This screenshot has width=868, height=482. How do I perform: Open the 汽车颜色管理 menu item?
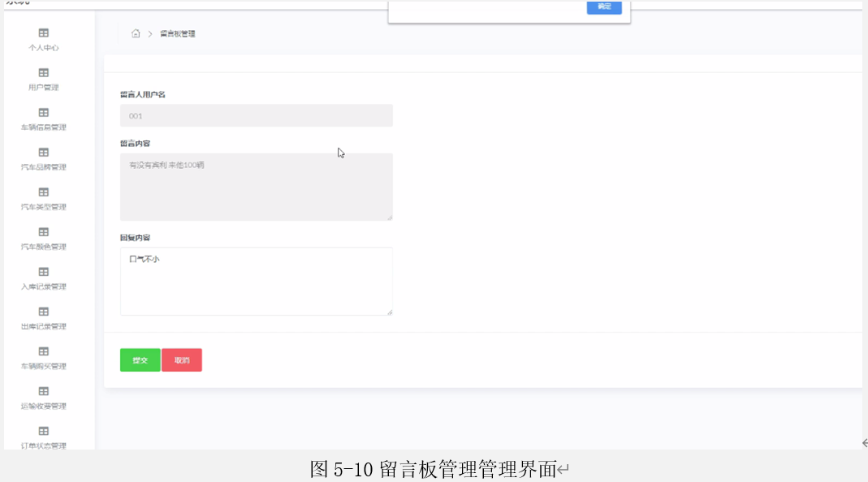pos(42,232)
